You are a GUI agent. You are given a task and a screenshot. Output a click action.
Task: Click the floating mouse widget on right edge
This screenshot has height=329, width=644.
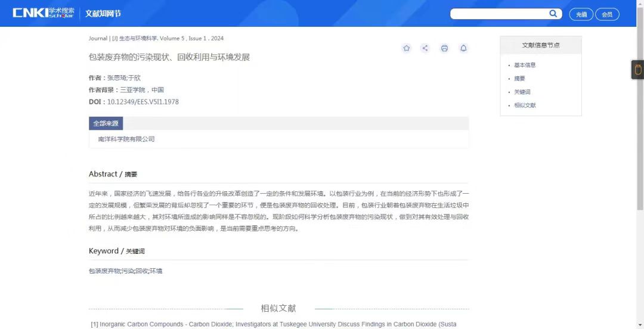(637, 70)
